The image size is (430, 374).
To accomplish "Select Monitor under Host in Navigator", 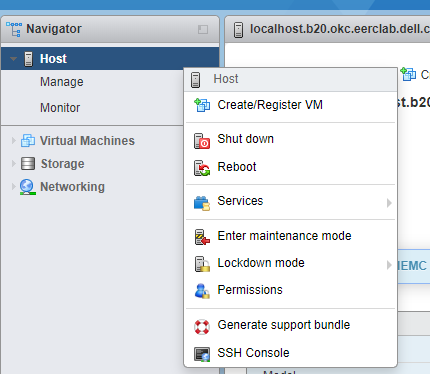I will pyautogui.click(x=60, y=108).
